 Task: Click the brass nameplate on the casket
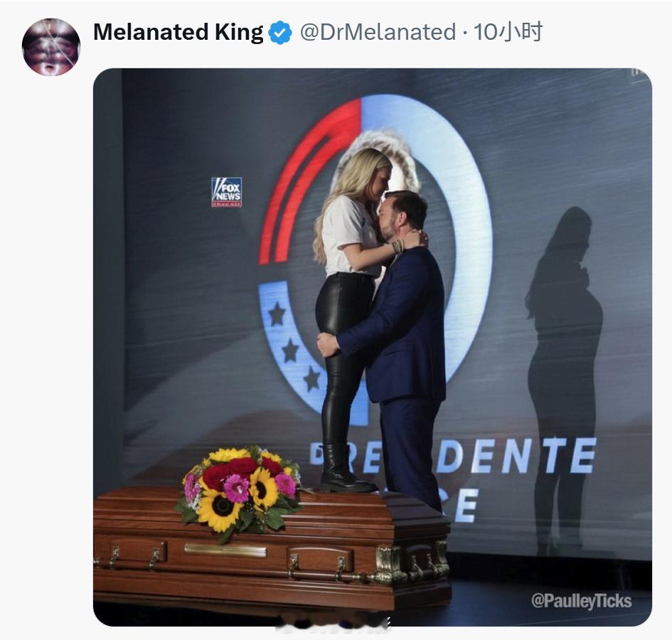225,550
